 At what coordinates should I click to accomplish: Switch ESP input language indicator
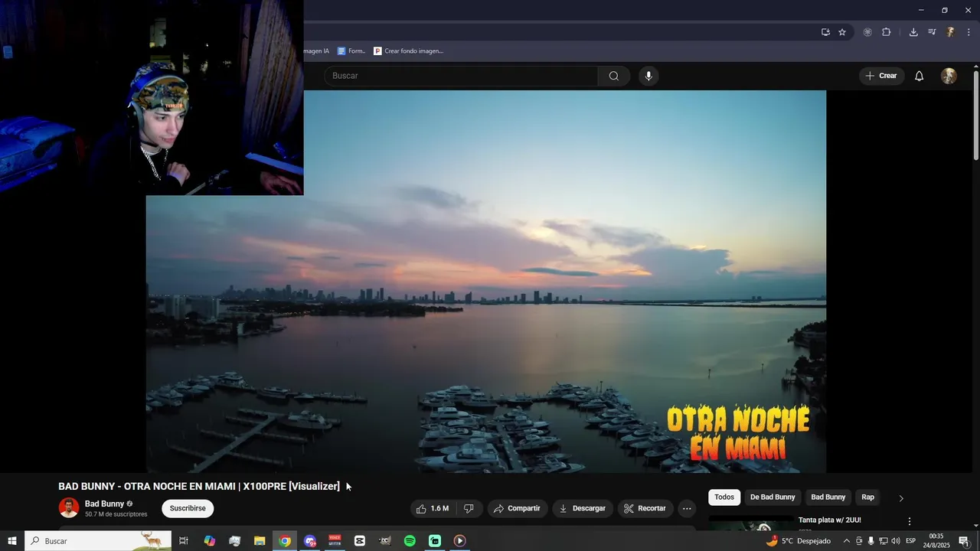[x=911, y=541]
